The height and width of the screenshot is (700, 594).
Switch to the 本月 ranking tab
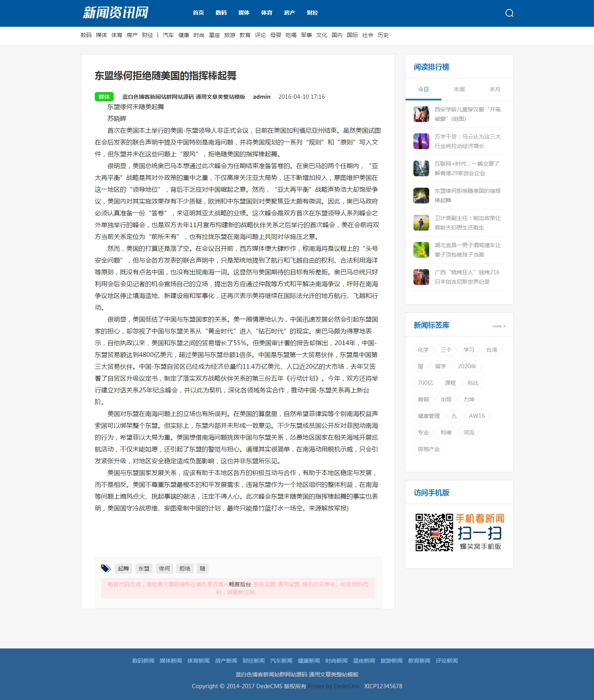(x=494, y=89)
